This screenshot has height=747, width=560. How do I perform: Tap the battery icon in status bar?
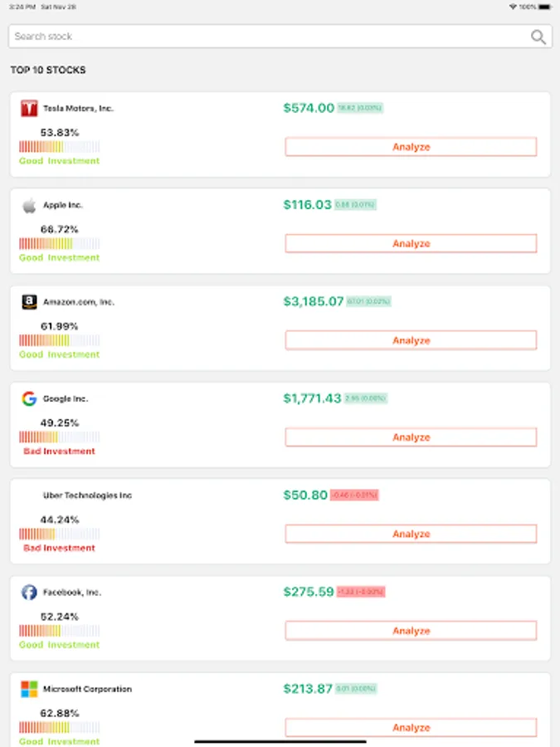pyautogui.click(x=543, y=7)
